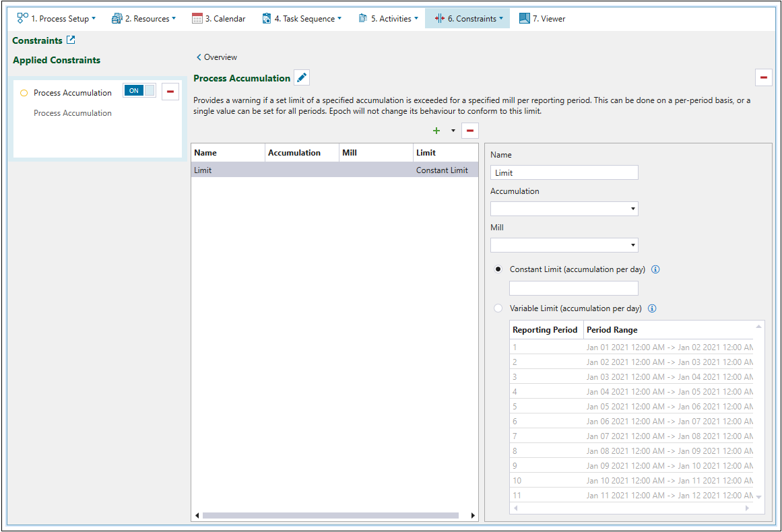The height and width of the screenshot is (532, 782).
Task: Open the Accumulation dropdown
Action: [x=564, y=209]
